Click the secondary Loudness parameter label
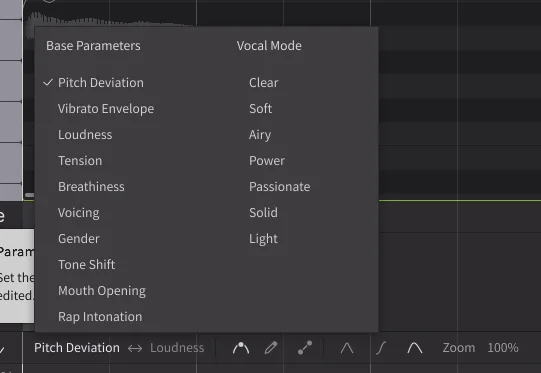The height and width of the screenshot is (373, 541). click(177, 348)
